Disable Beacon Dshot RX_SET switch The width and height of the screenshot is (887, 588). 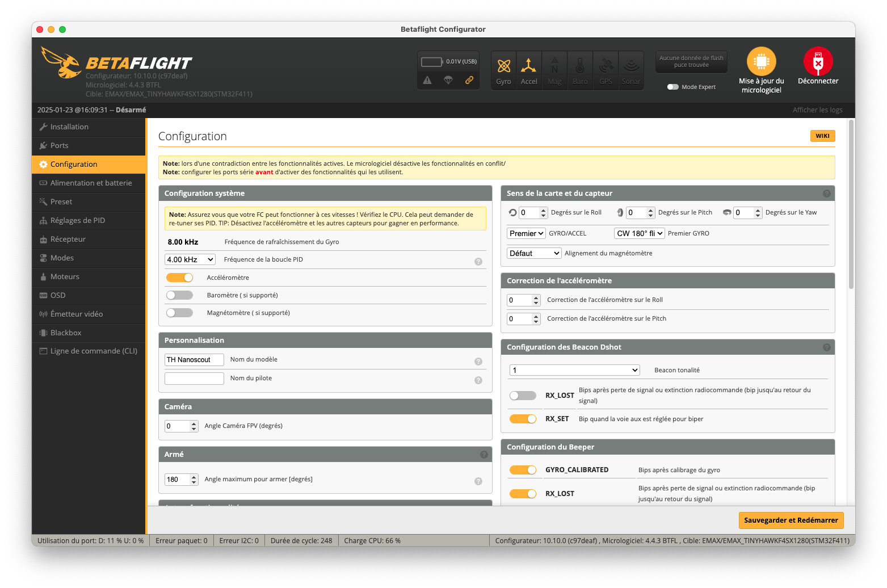pyautogui.click(x=523, y=419)
